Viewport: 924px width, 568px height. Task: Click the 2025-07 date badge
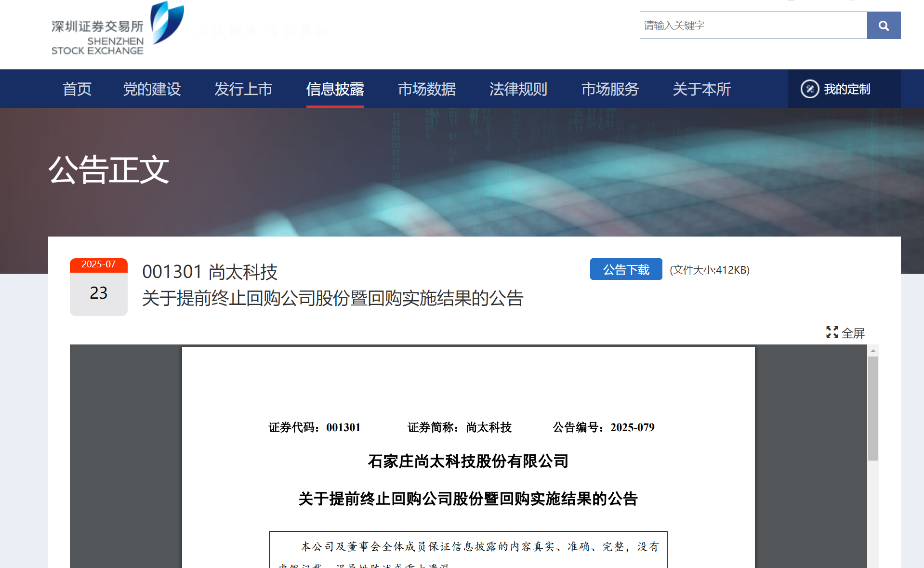coord(99,264)
